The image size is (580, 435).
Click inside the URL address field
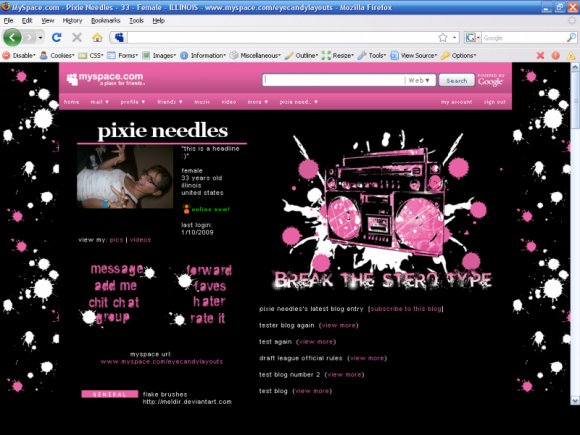point(281,37)
